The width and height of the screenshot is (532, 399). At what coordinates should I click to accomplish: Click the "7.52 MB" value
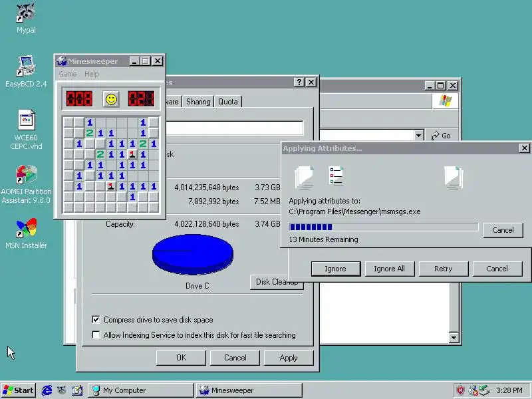click(267, 201)
